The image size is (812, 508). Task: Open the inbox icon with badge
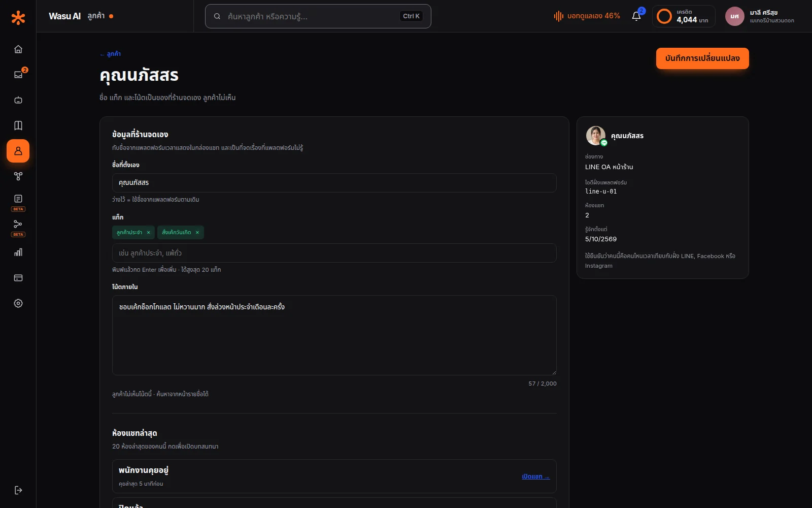pos(18,75)
